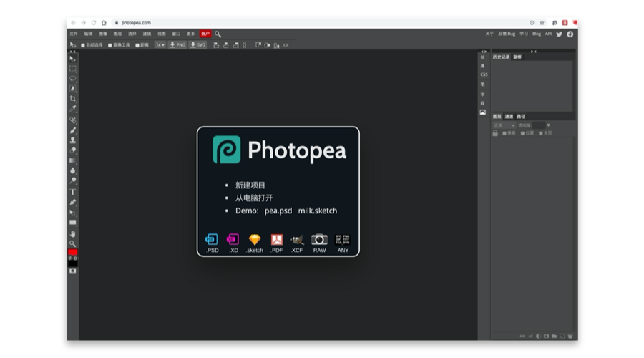Select the Clone Stamp tool
Image resolution: width=644 pixels, height=358 pixels.
[x=73, y=140]
